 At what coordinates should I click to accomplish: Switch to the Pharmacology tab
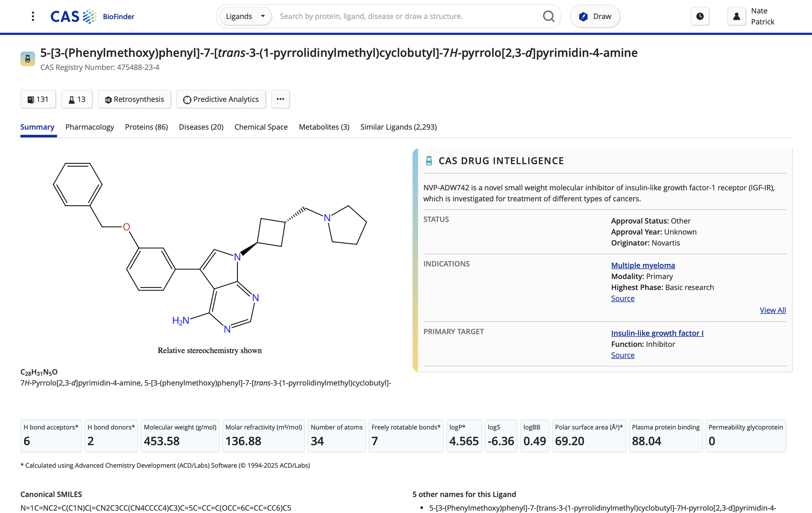(x=89, y=127)
